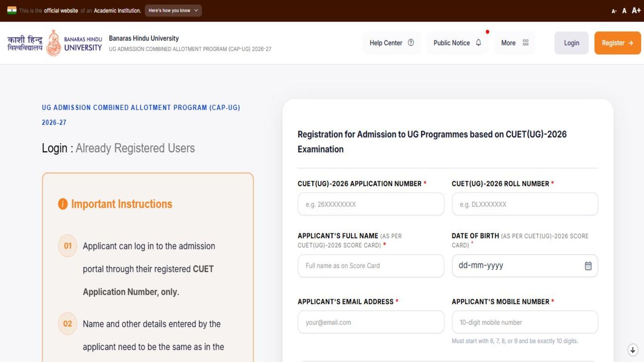
Task: Increase font size with A+ button
Action: 636,10
